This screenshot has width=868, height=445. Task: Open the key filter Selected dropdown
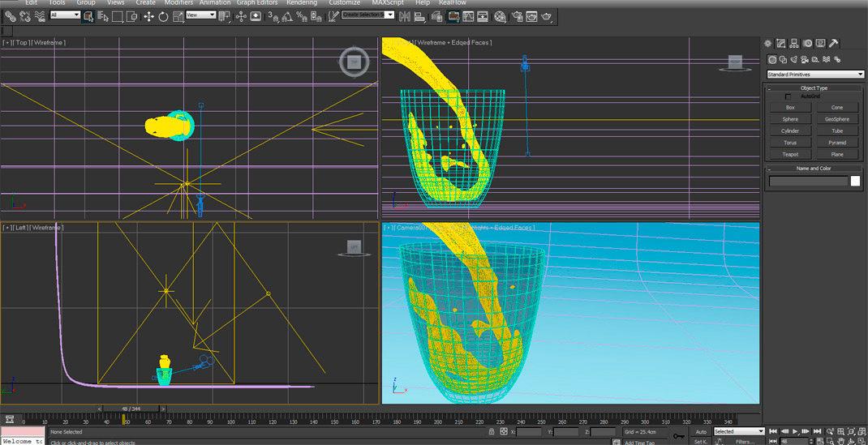[x=738, y=431]
